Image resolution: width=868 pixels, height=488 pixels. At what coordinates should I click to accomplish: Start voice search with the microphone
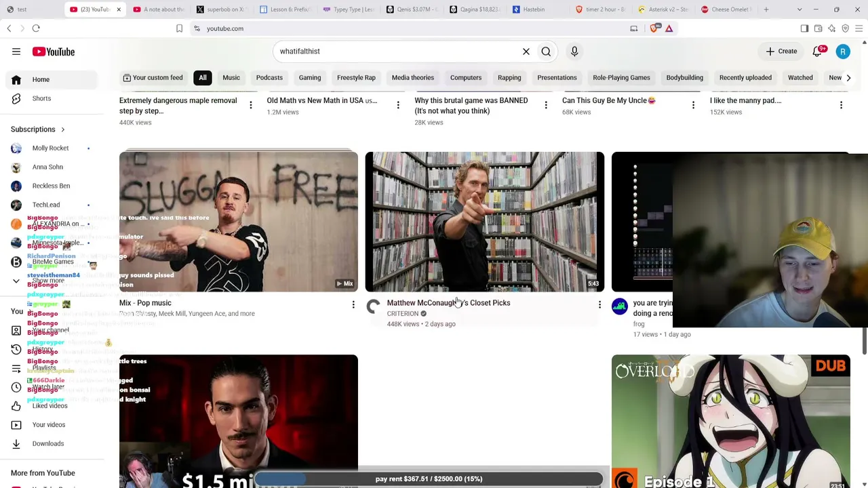pos(574,52)
